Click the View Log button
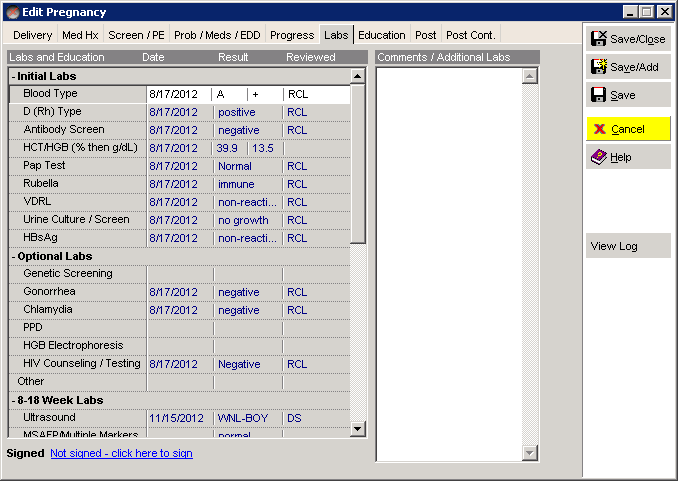Image resolution: width=678 pixels, height=481 pixels. click(614, 246)
